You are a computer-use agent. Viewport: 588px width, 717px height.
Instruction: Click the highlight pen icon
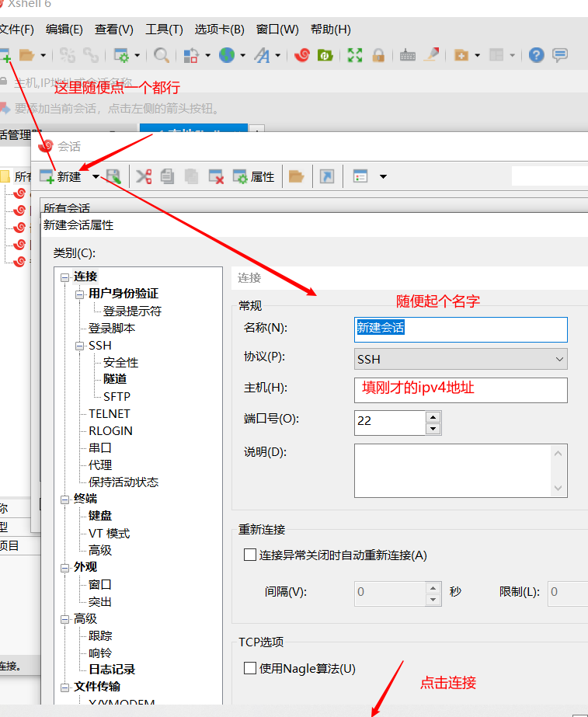pyautogui.click(x=431, y=55)
